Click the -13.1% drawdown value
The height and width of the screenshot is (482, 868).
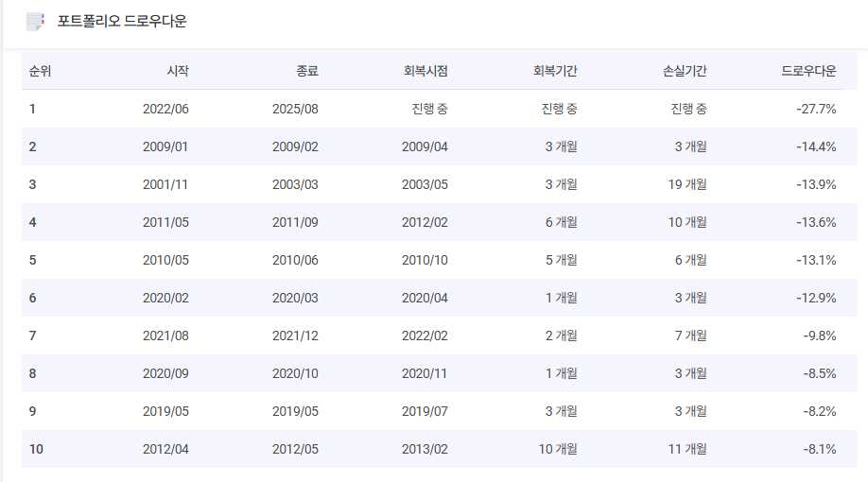(x=816, y=260)
